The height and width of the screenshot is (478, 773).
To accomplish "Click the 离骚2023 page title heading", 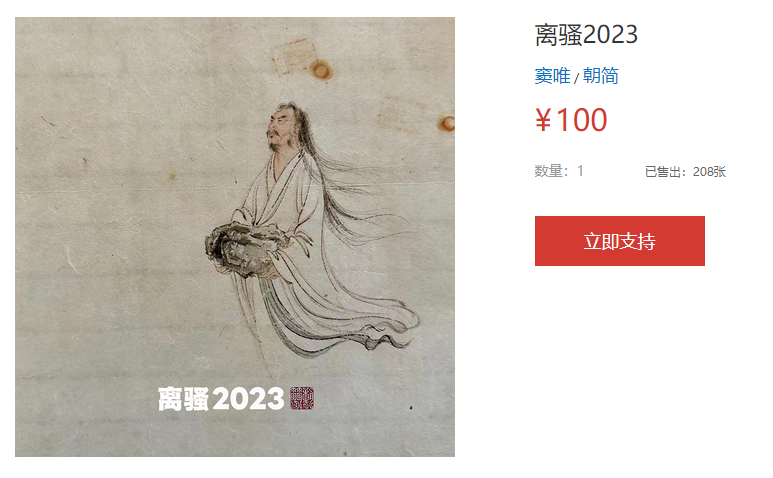I will tap(586, 34).
